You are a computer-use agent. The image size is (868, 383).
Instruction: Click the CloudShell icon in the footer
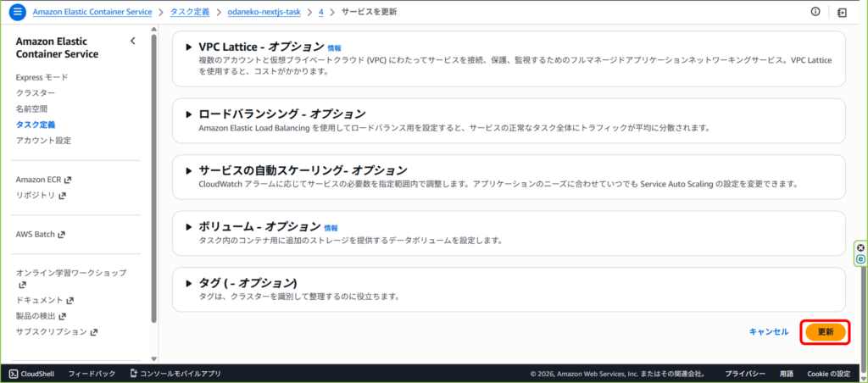point(14,373)
